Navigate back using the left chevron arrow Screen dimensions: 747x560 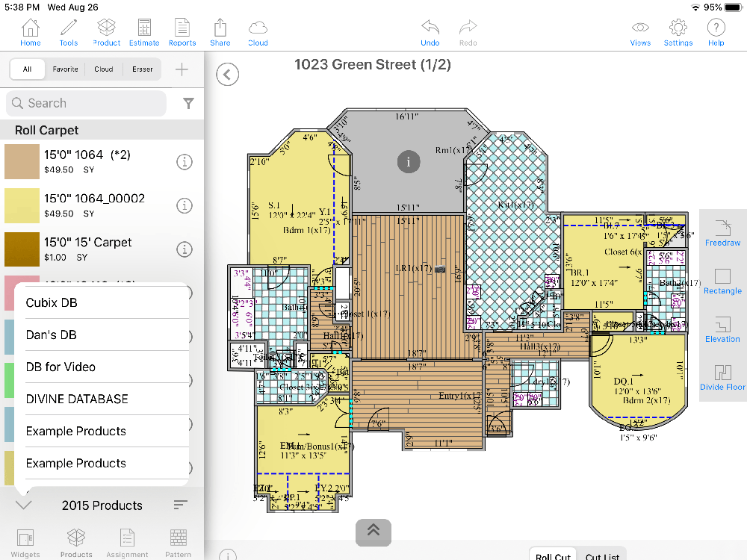coord(227,75)
